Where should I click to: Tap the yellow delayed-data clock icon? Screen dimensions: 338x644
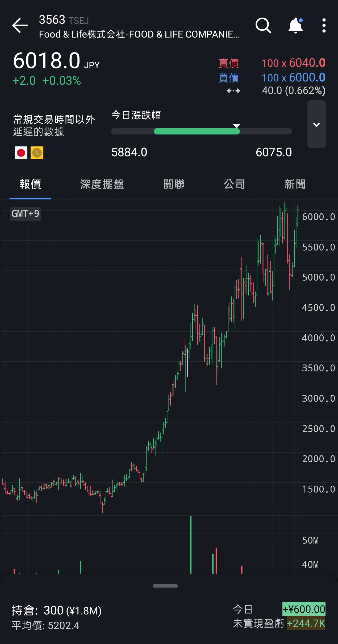click(x=37, y=153)
